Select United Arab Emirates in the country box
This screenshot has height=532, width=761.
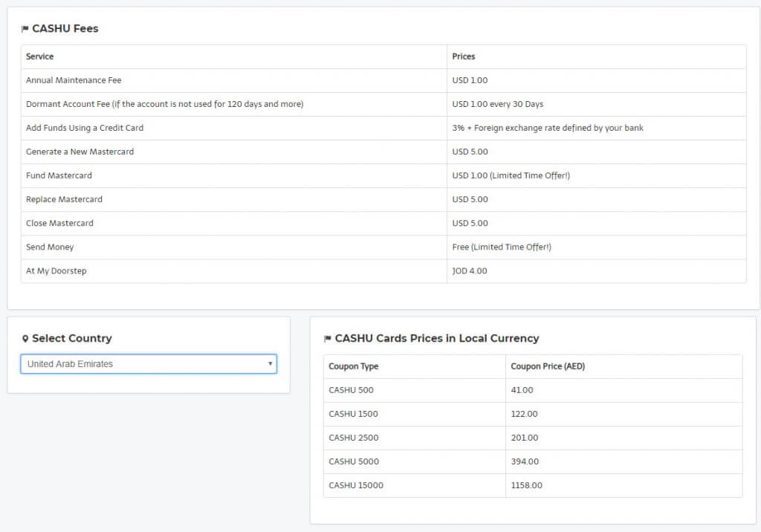tap(149, 364)
